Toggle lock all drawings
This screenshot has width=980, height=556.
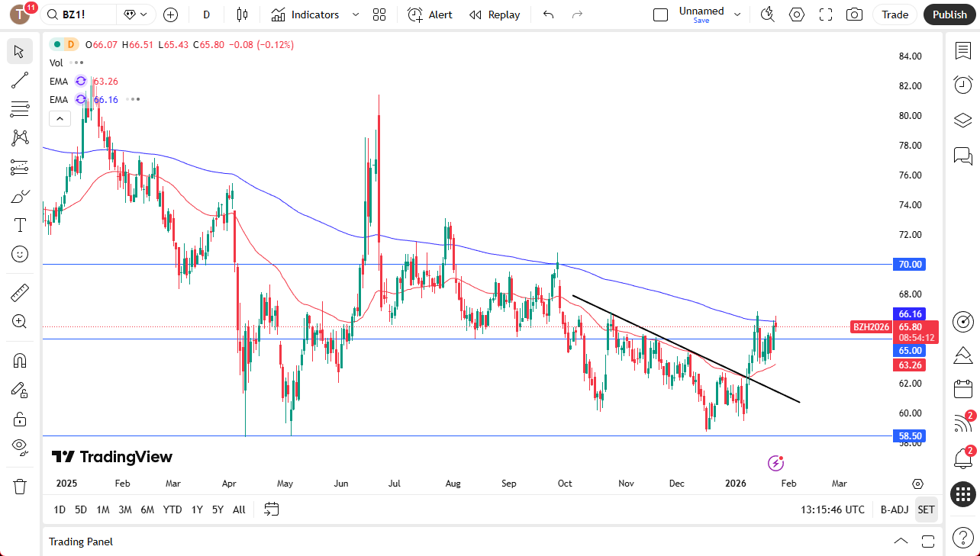pyautogui.click(x=20, y=419)
